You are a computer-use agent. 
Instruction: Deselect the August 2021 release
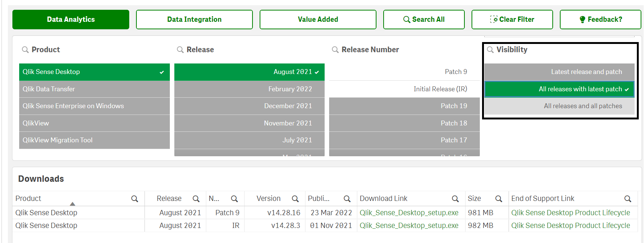[249, 72]
